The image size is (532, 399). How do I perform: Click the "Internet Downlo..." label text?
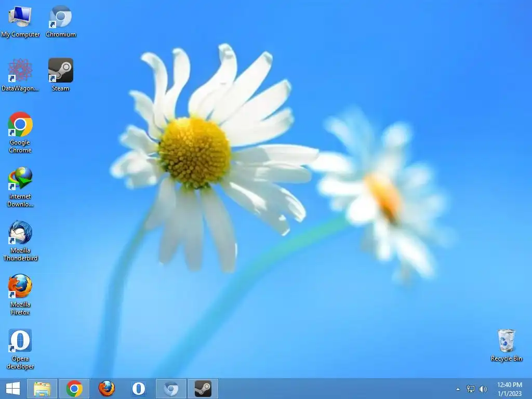pyautogui.click(x=20, y=200)
